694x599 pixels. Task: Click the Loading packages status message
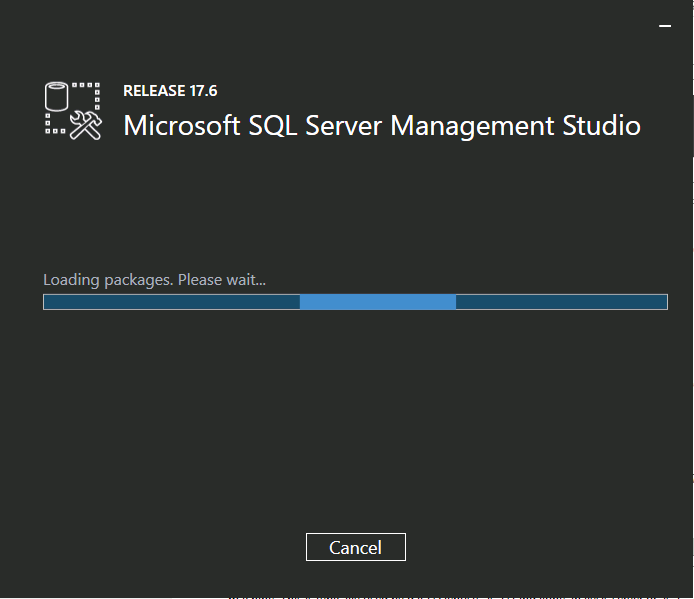[x=154, y=280]
